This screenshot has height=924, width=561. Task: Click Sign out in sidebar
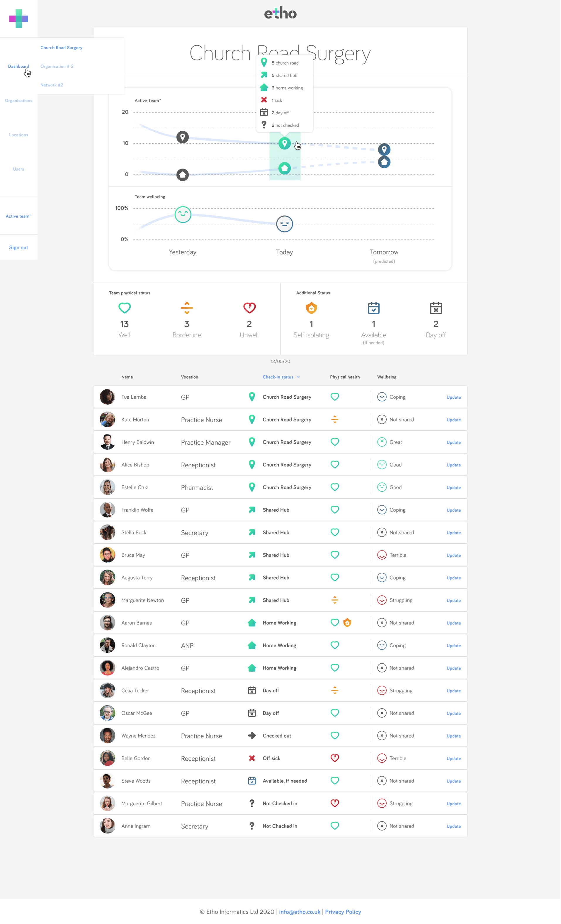pos(18,247)
